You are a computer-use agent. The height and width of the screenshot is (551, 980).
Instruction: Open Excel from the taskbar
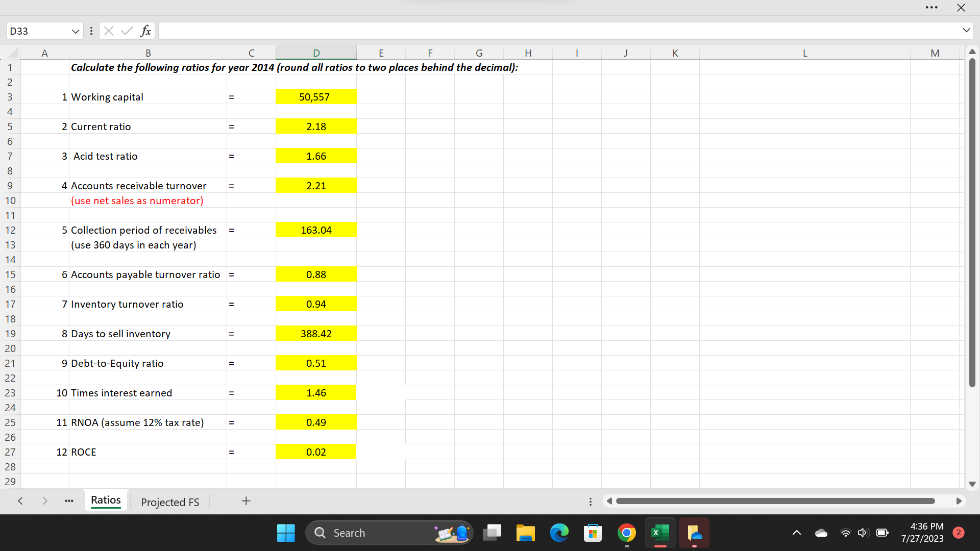[660, 533]
